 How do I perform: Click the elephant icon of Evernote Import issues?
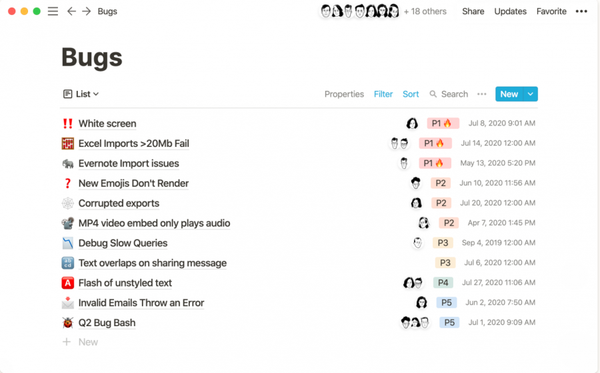tap(68, 164)
